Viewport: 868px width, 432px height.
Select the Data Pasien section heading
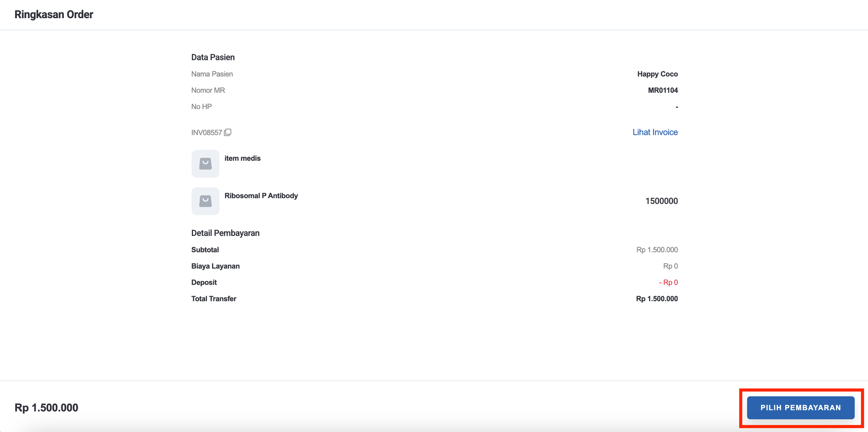click(x=213, y=57)
